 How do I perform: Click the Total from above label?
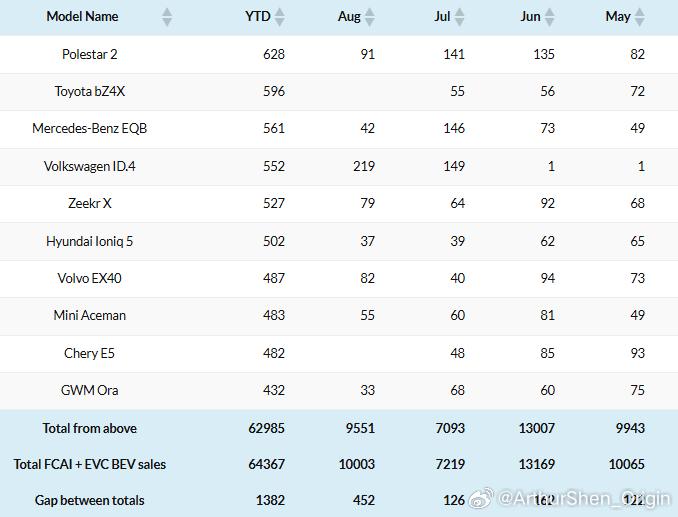point(90,428)
